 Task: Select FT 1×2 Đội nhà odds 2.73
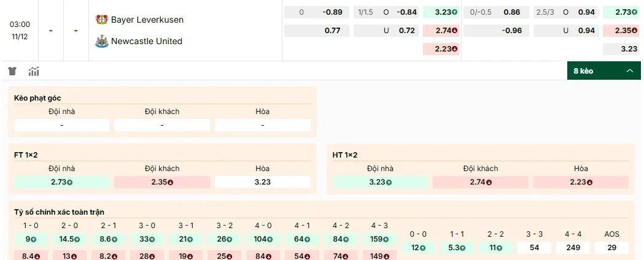61,182
